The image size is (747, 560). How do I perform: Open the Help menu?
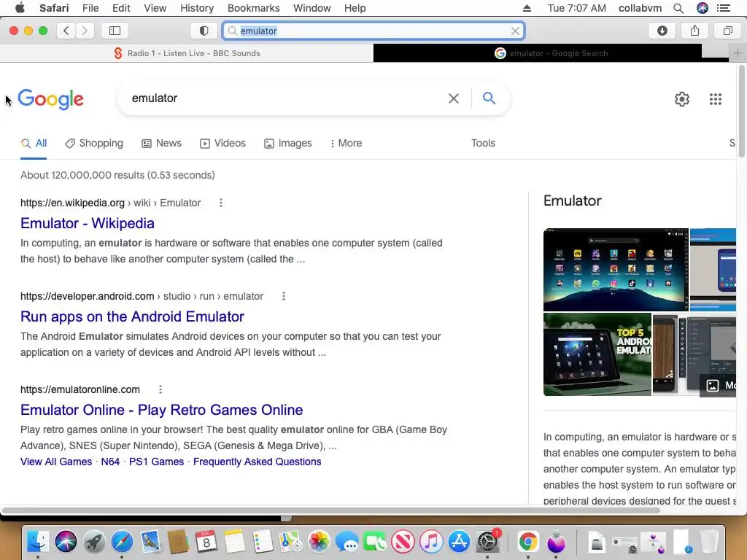[x=355, y=8]
